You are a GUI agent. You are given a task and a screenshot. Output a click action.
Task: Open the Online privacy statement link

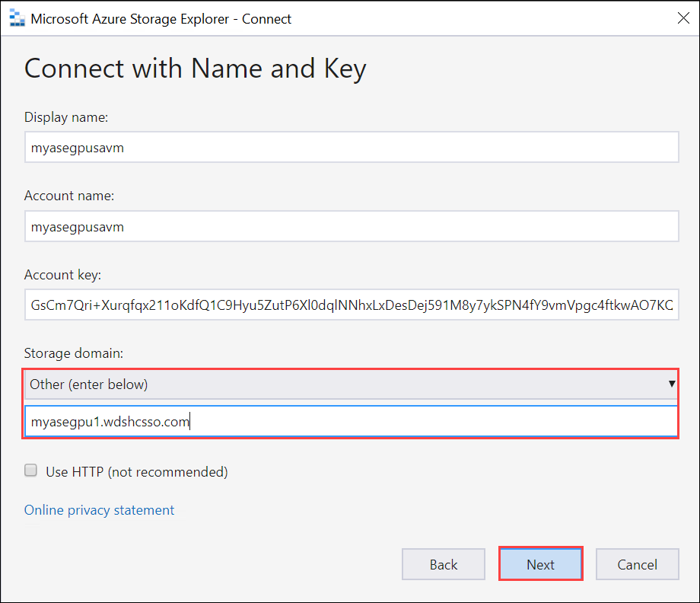pos(98,510)
